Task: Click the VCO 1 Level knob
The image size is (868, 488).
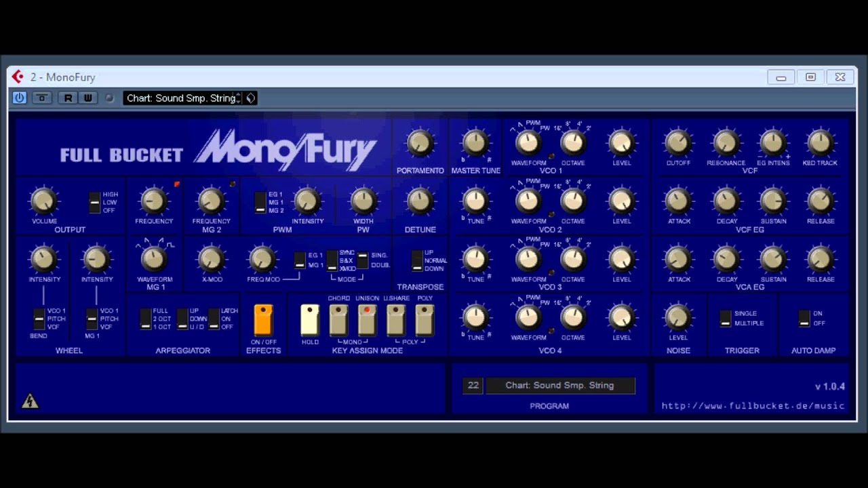Action: point(621,142)
